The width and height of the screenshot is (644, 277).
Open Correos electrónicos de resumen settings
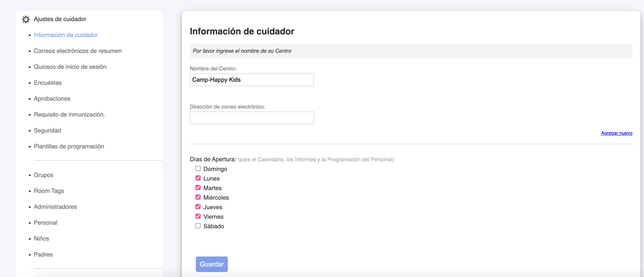pyautogui.click(x=77, y=51)
